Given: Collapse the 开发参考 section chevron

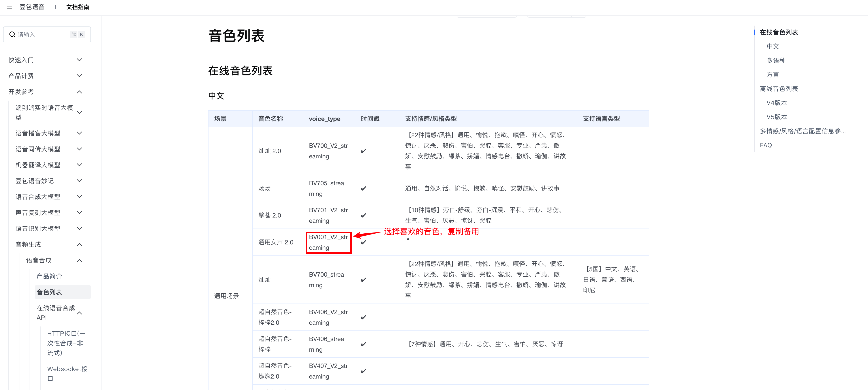Looking at the screenshot, I should coord(79,92).
